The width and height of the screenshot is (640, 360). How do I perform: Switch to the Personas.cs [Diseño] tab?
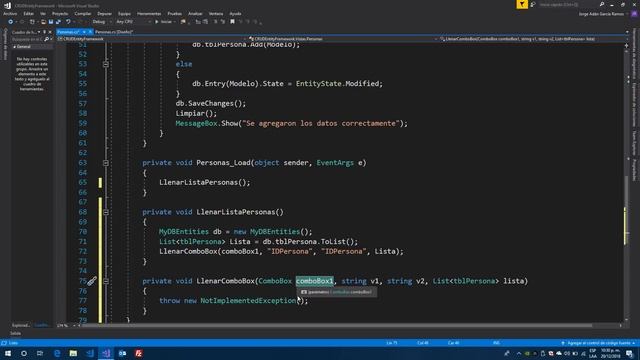pyautogui.click(x=114, y=32)
